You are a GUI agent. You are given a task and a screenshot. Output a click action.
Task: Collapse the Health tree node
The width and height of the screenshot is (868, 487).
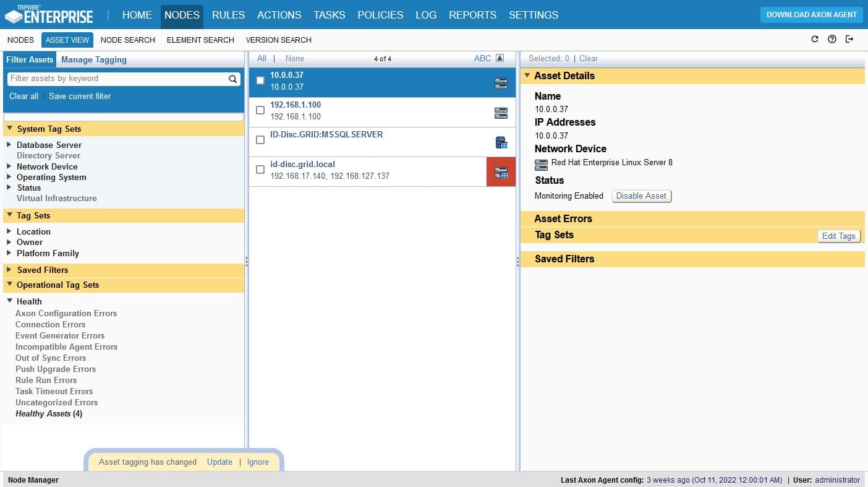pos(10,301)
